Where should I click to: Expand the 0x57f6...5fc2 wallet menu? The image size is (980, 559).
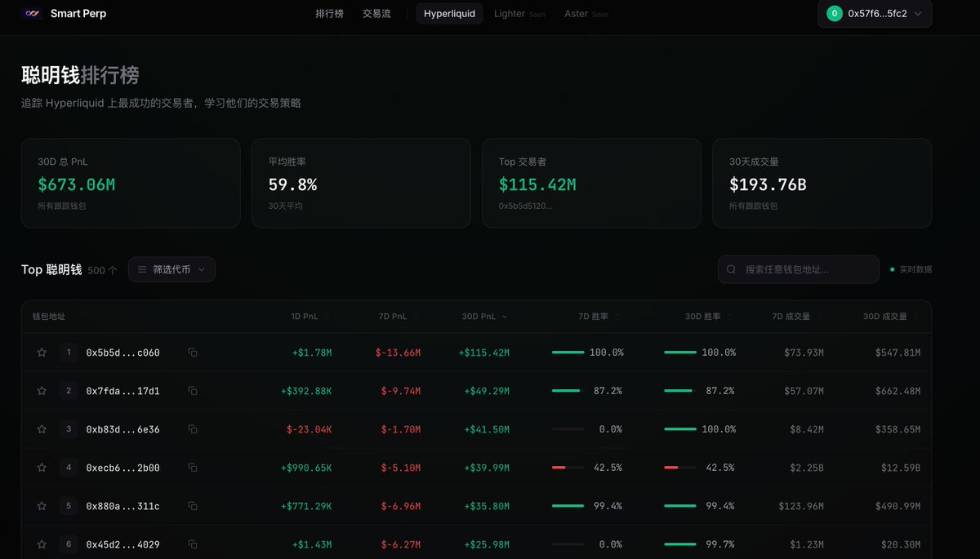pos(875,14)
